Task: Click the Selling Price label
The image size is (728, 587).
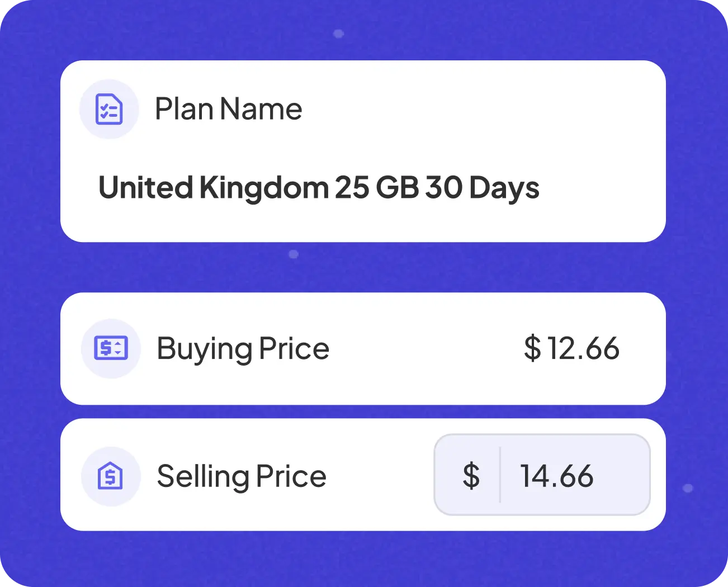Action: (x=241, y=476)
